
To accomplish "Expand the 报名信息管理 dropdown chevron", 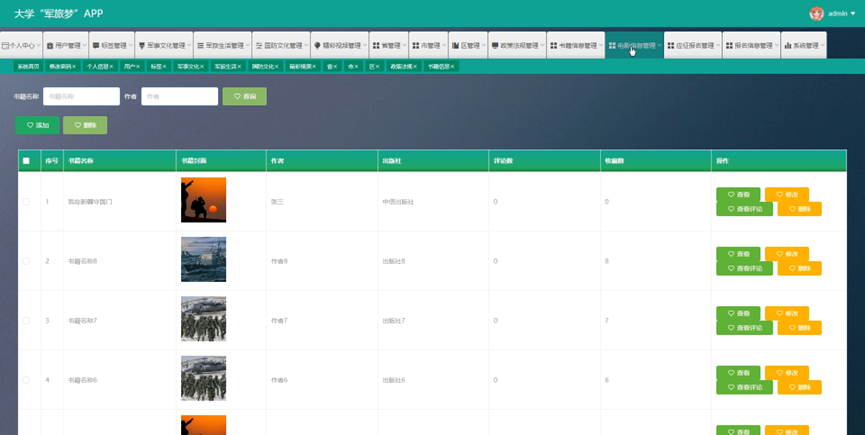I will (776, 46).
